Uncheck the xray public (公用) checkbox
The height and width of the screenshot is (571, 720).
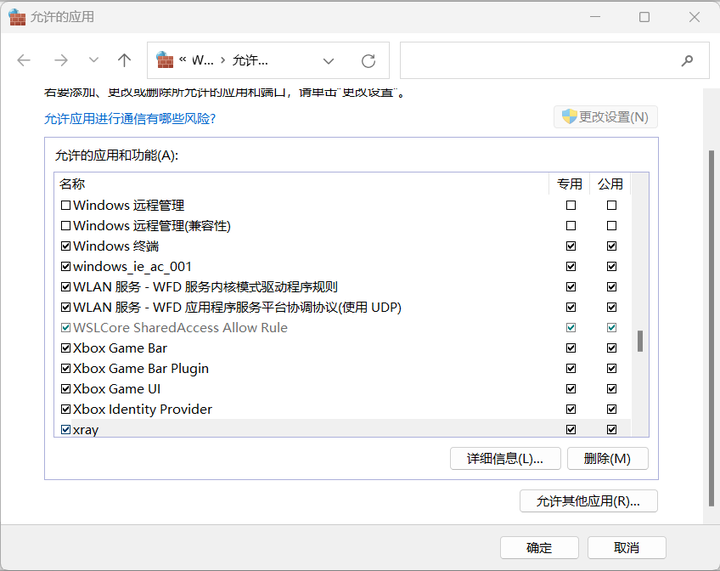(612, 430)
